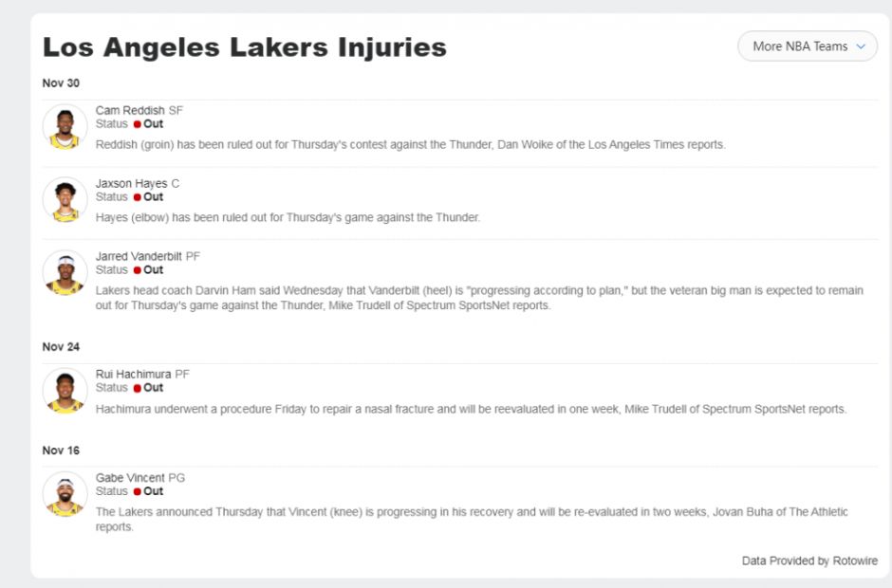Open the Jaxson Hayes name link
892x588 pixels.
[x=131, y=184]
